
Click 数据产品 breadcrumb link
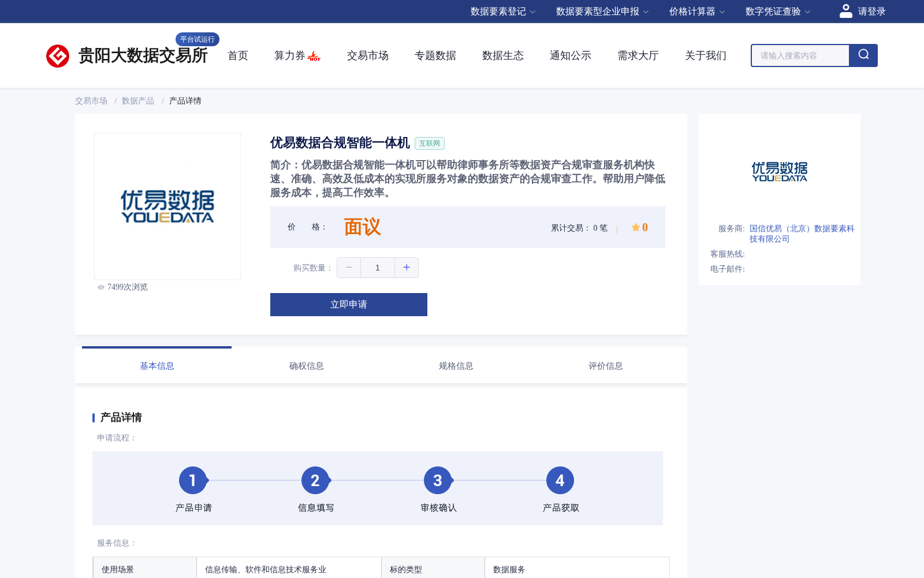click(138, 101)
